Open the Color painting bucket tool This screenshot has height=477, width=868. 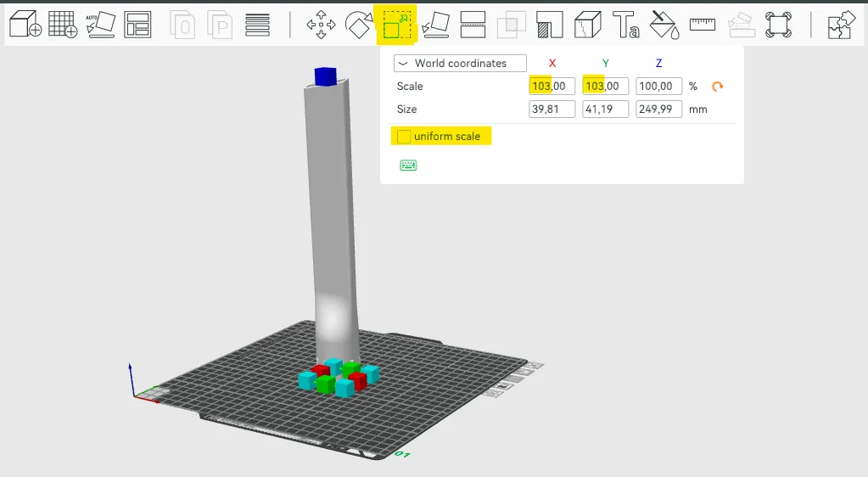[664, 25]
